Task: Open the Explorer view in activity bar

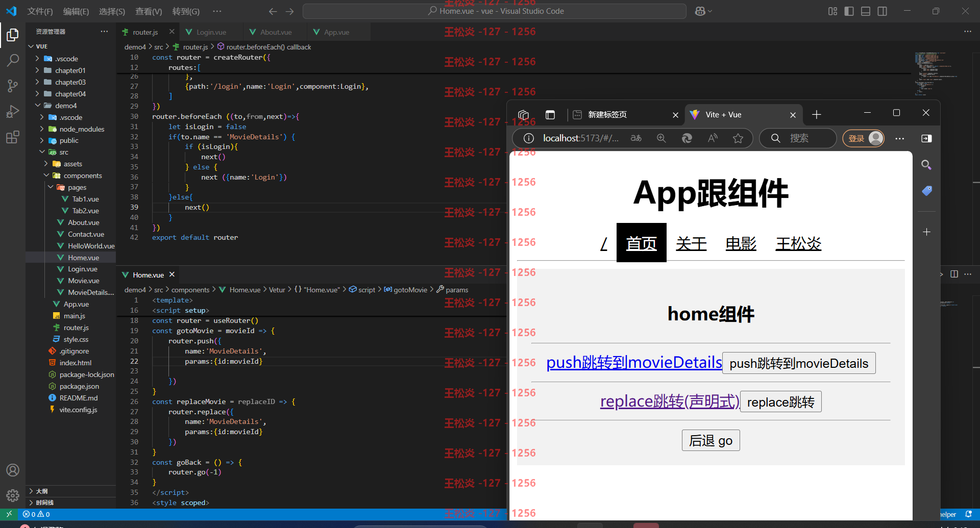Action: (x=13, y=35)
